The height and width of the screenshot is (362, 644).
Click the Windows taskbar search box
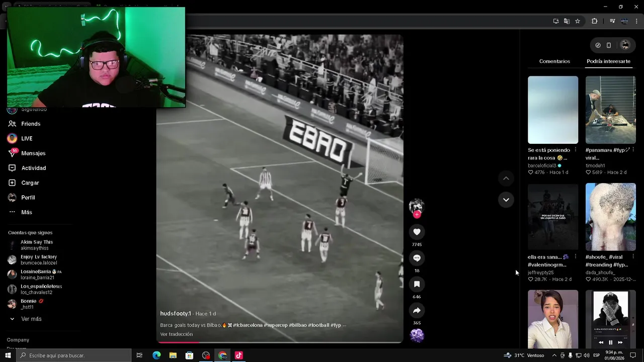(x=74, y=355)
